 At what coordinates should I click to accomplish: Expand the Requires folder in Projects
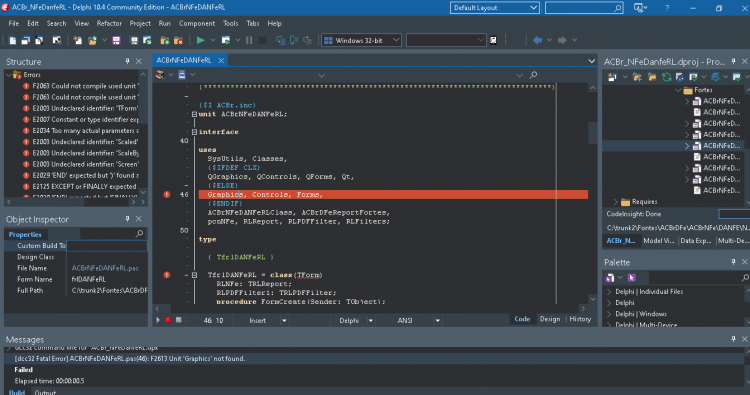click(x=616, y=202)
